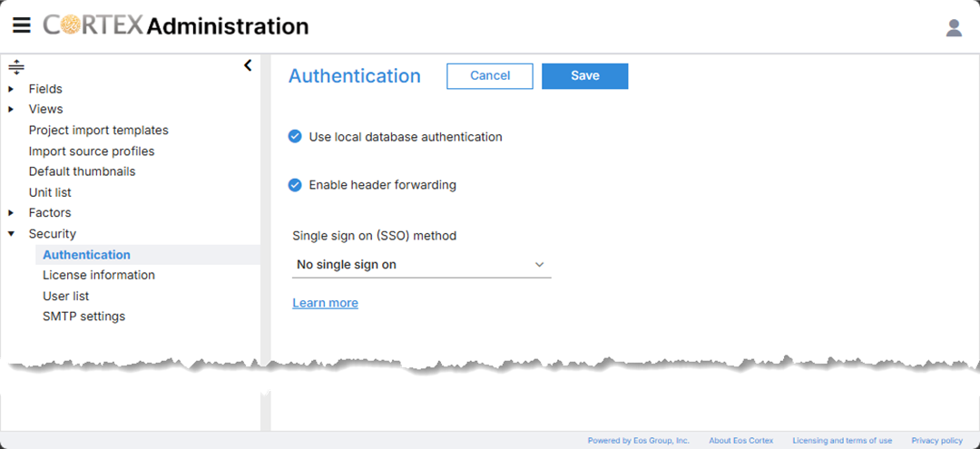This screenshot has height=449, width=980.
Task: Open Project import templates
Action: [99, 131]
